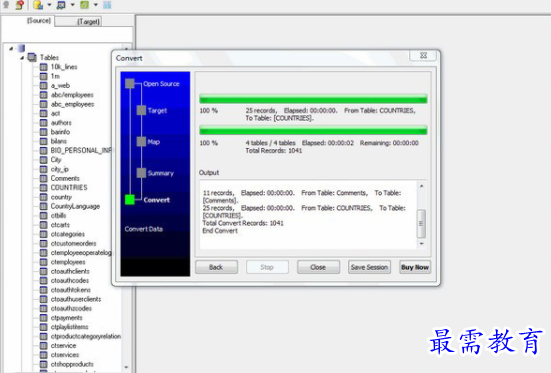Select the ctoauthtokens table

point(71,290)
